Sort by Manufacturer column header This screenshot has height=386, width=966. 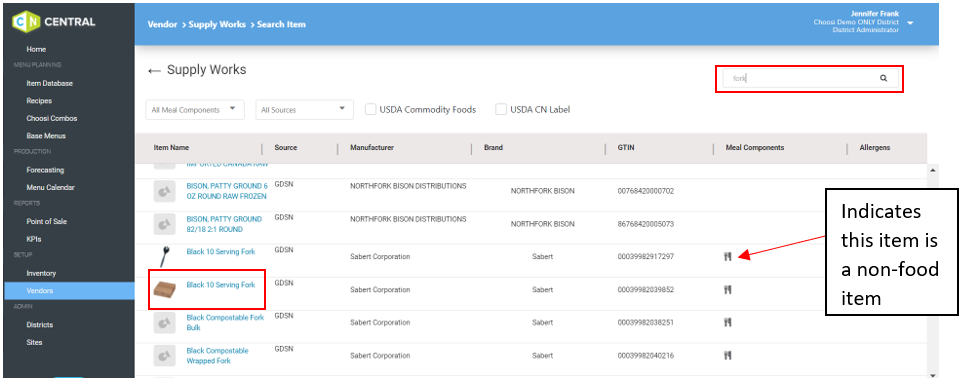point(372,148)
